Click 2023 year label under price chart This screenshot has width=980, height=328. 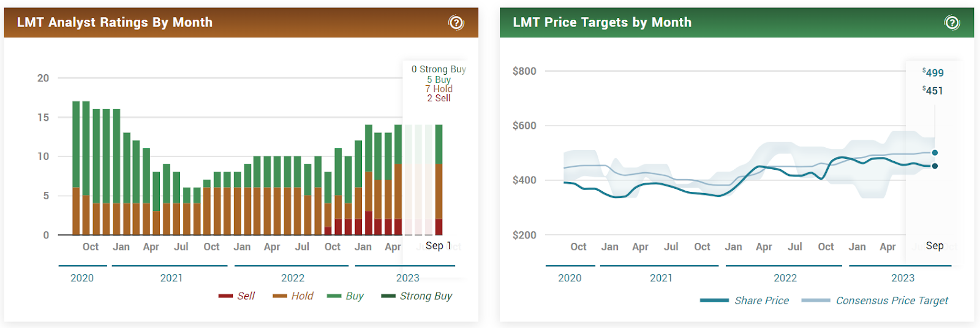[903, 278]
